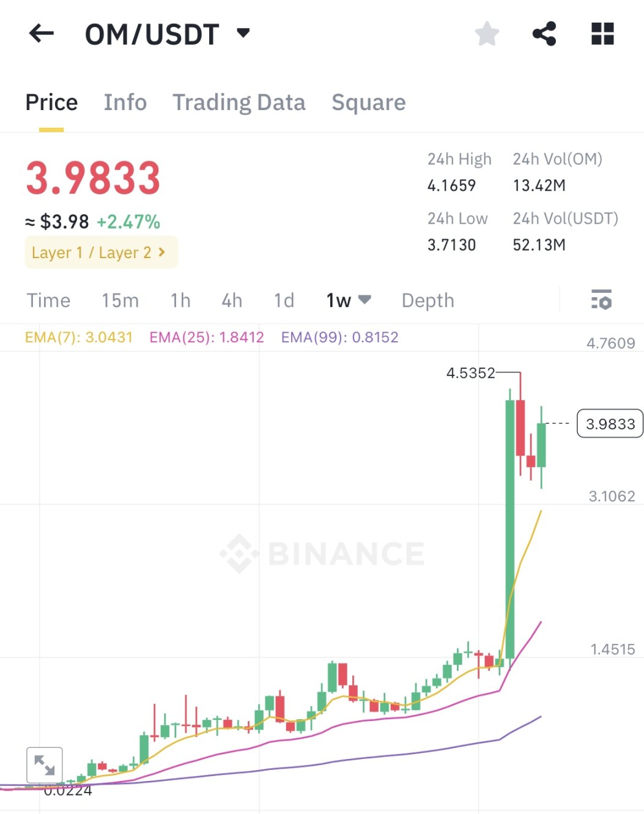Expand the 1w interval dropdown
The width and height of the screenshot is (644, 814).
(x=365, y=300)
